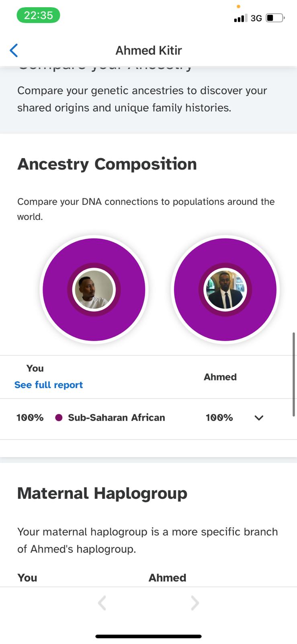Select the Sub-Saharan African label

117,417
